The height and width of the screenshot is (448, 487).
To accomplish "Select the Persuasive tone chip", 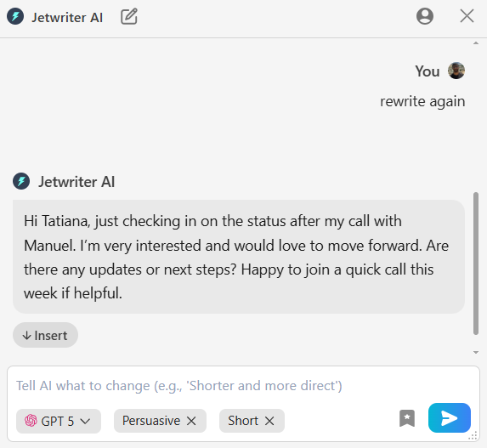I will [x=151, y=421].
